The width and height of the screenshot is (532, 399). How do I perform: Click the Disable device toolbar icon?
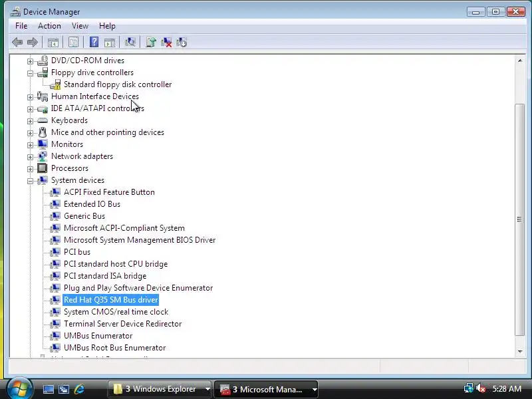182,42
